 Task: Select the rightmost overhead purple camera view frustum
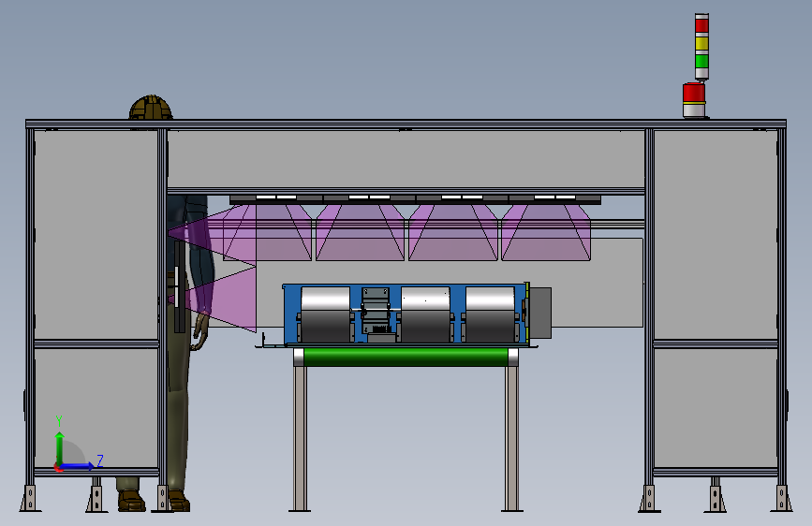(546, 232)
